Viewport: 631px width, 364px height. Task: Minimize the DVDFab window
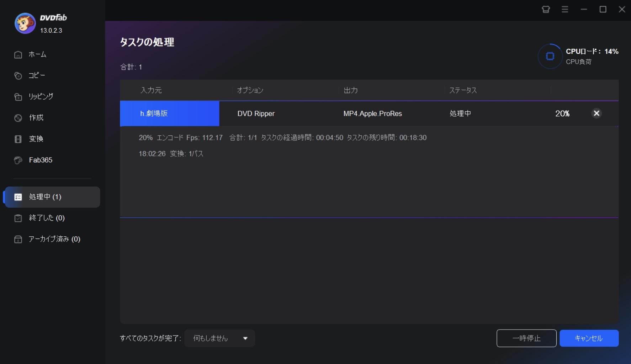tap(584, 9)
